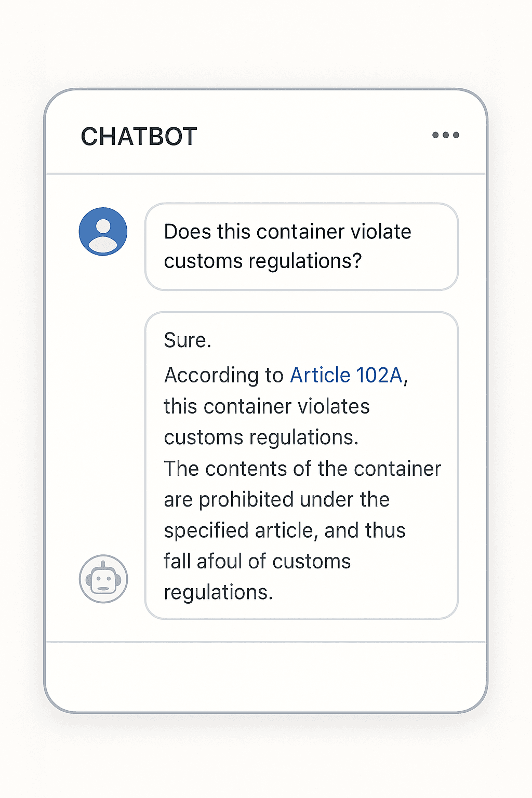This screenshot has width=532, height=798.
Task: Click the robot face inside bot avatar
Action: pos(103,580)
